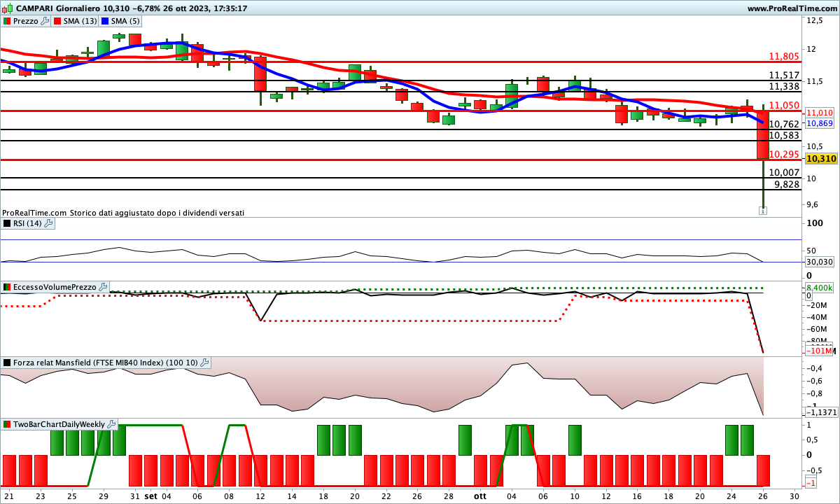
Task: Click the EccessoVolumePrezzo panel label
Action: tap(55, 287)
